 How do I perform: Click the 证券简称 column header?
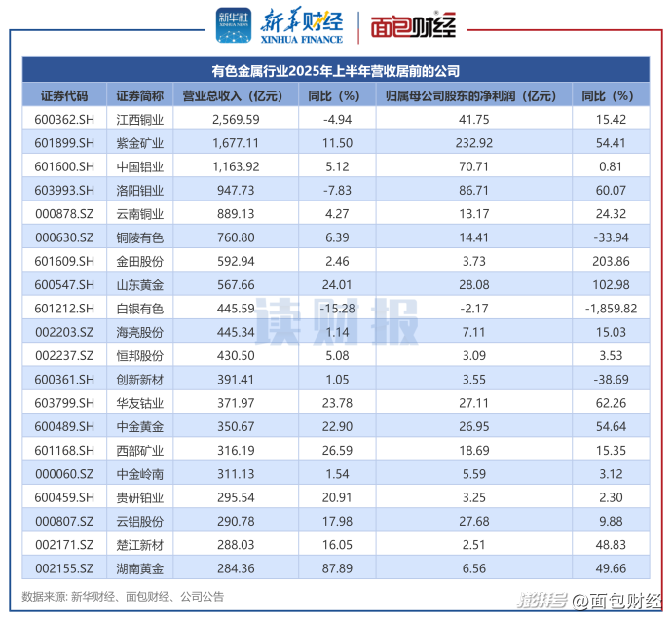[x=139, y=95]
